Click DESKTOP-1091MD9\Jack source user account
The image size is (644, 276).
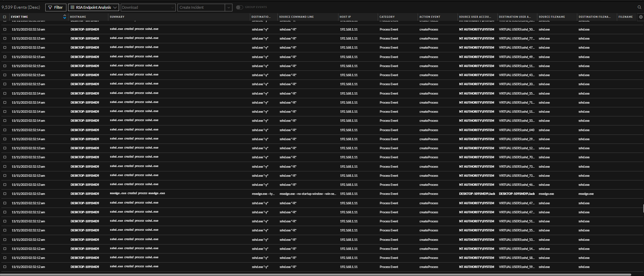tap(477, 194)
